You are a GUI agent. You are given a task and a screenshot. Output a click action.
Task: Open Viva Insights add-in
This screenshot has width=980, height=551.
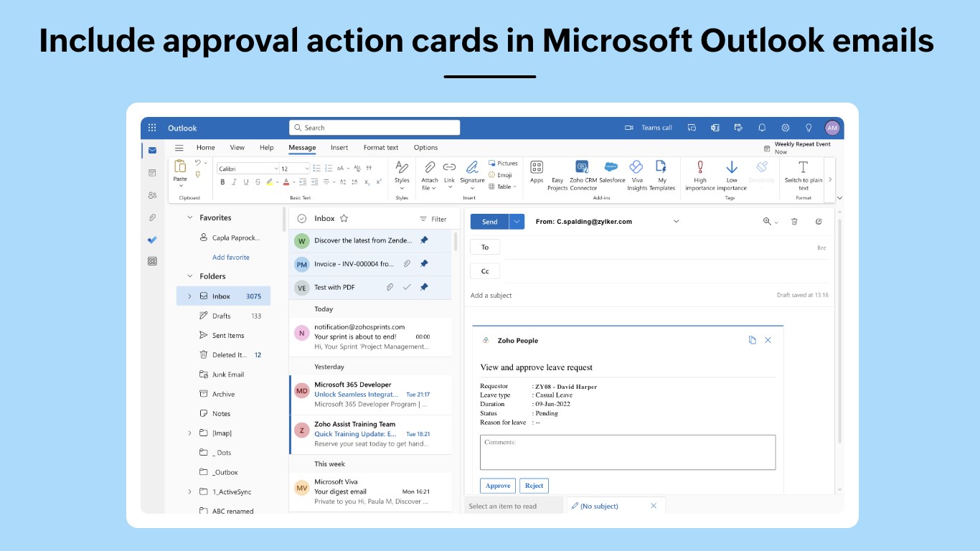[x=637, y=175]
